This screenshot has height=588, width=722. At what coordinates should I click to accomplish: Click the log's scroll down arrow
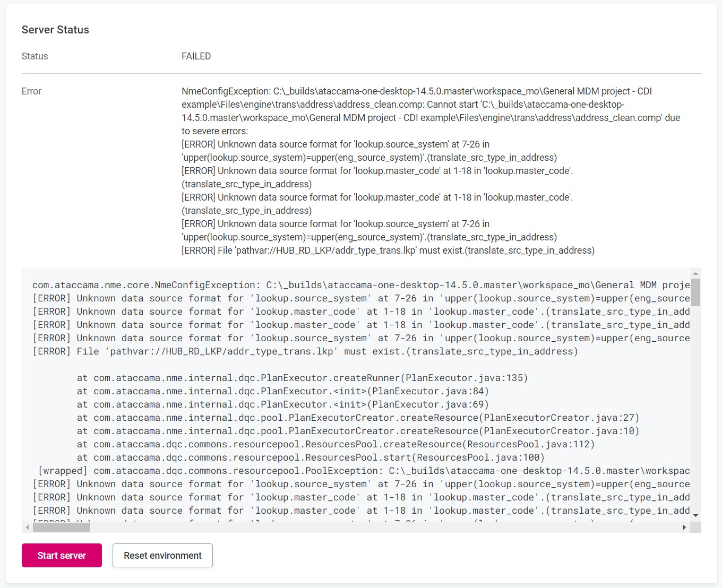point(695,515)
